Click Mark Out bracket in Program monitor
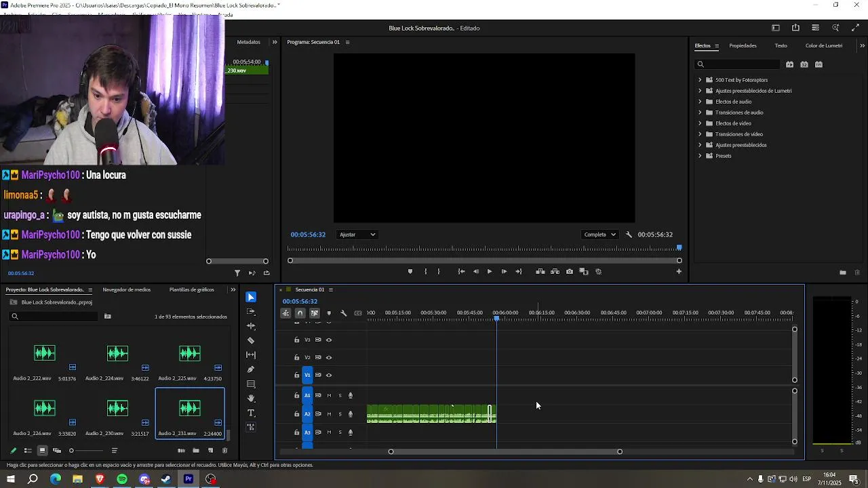Image resolution: width=868 pixels, height=488 pixels. pos(439,271)
